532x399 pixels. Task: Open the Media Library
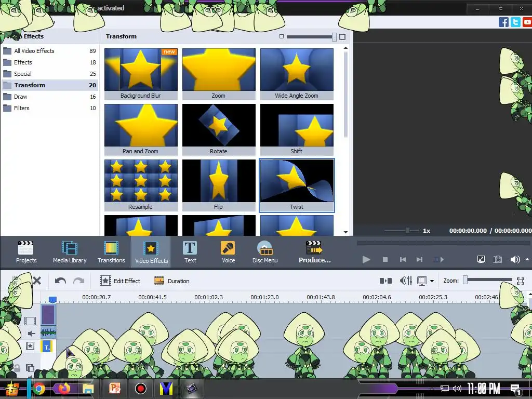click(x=70, y=252)
